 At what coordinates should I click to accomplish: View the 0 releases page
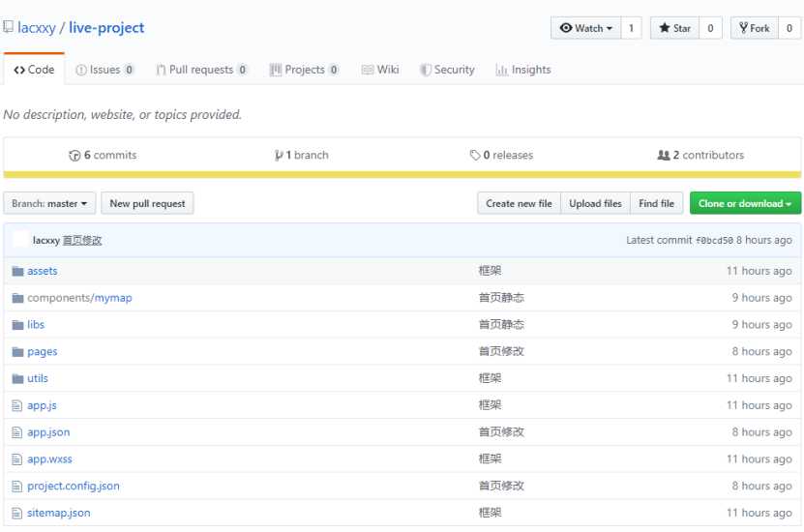pyautogui.click(x=501, y=155)
